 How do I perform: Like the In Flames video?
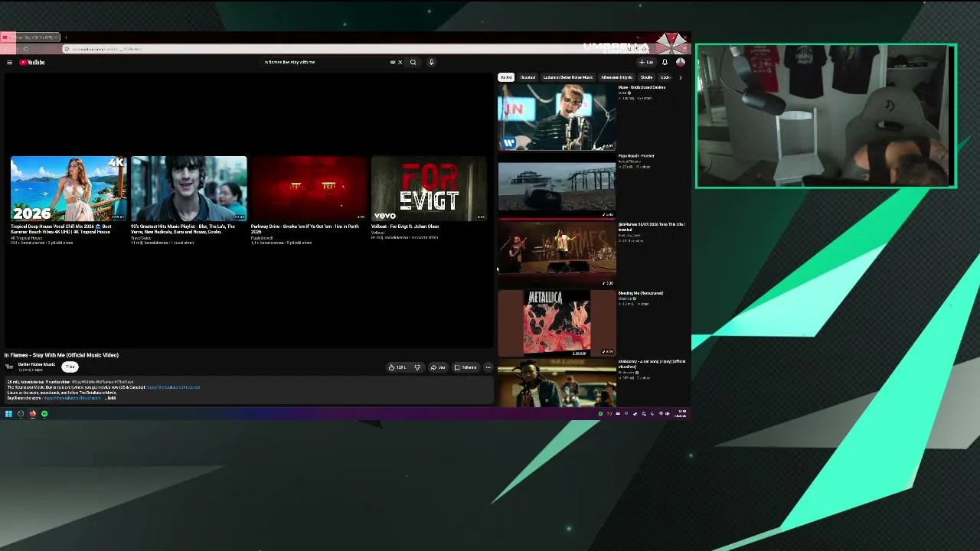pos(397,367)
